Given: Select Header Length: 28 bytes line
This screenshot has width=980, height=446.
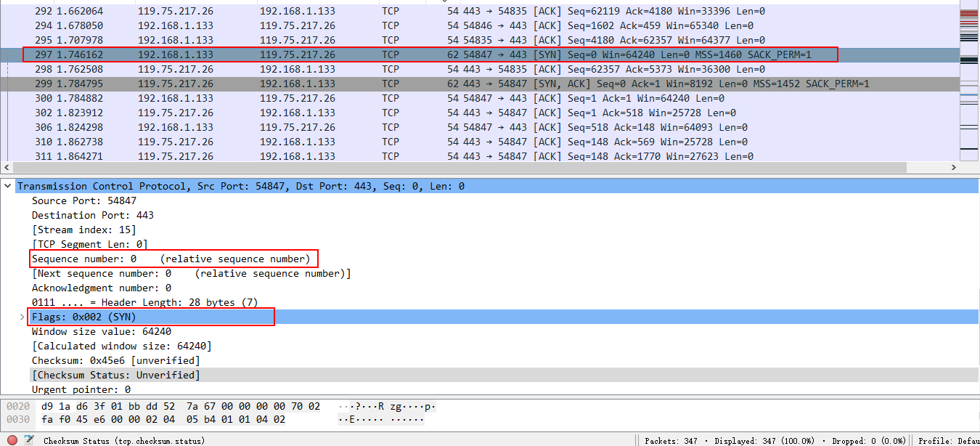Looking at the screenshot, I should 144,302.
